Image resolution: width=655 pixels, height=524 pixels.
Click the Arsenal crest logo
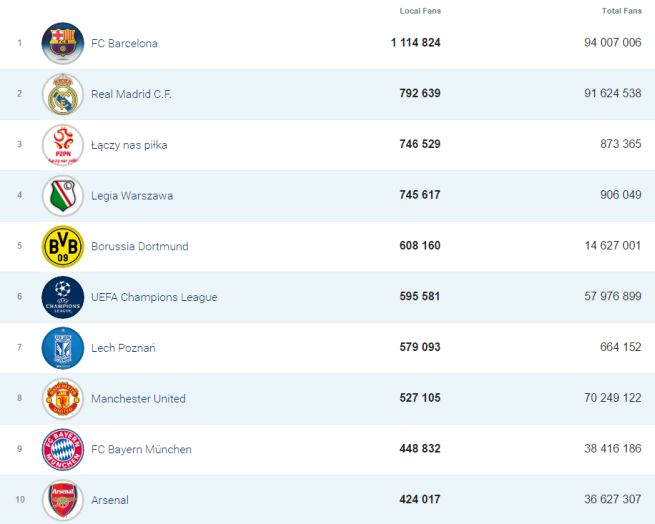pos(63,500)
